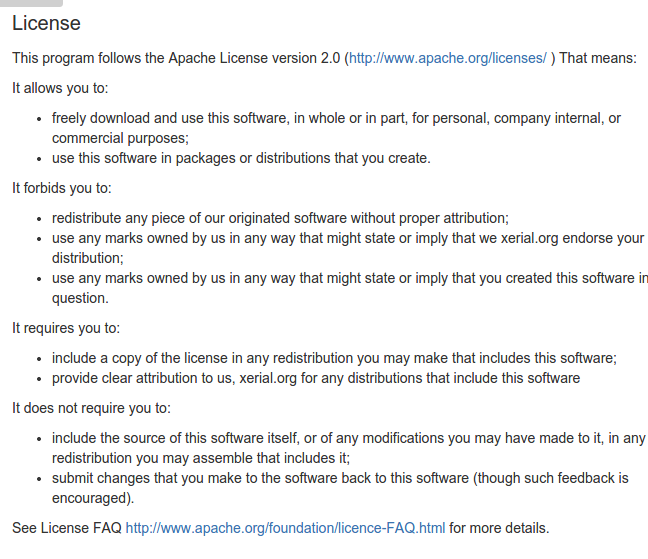Select the 'freely download and use this software' bullet
The width and height of the screenshot is (648, 559).
point(336,128)
